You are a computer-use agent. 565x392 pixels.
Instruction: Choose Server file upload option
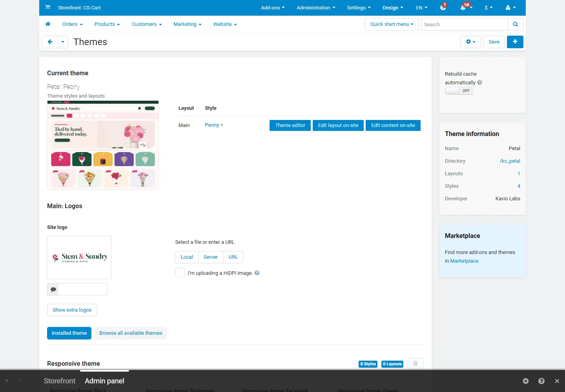[211, 257]
